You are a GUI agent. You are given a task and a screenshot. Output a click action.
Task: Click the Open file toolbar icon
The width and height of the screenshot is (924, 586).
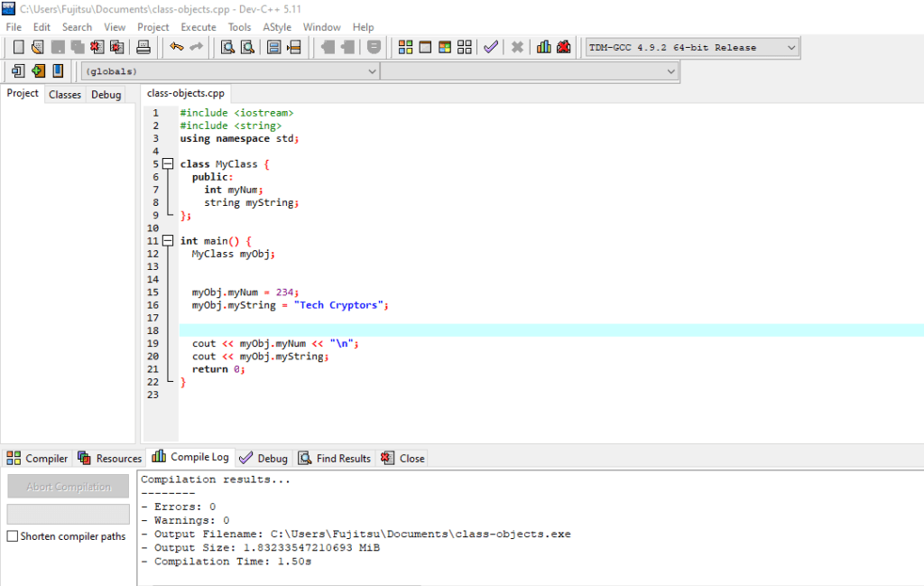pos(38,47)
